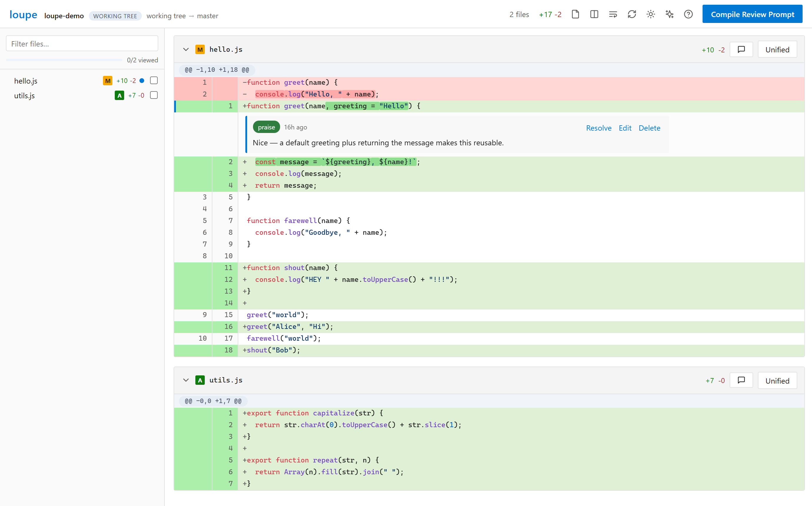Click line shout("Bob"); in hello.js
This screenshot has width=812, height=506.
489,350
